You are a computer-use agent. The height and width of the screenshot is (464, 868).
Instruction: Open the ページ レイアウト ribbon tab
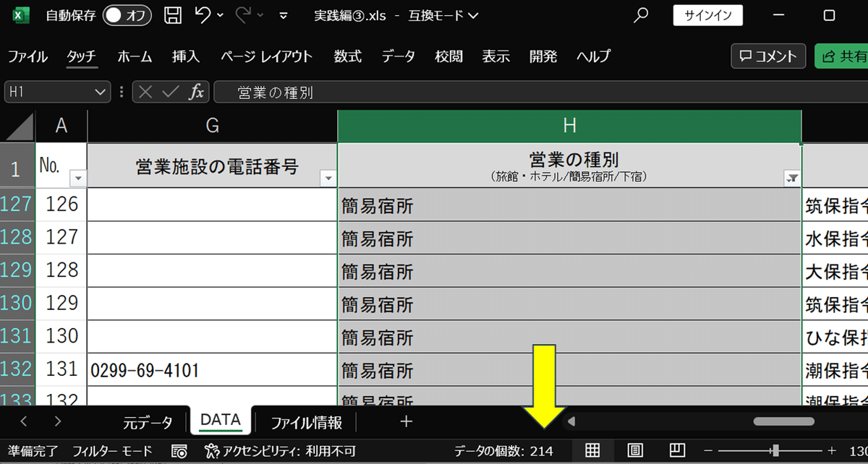pos(267,56)
